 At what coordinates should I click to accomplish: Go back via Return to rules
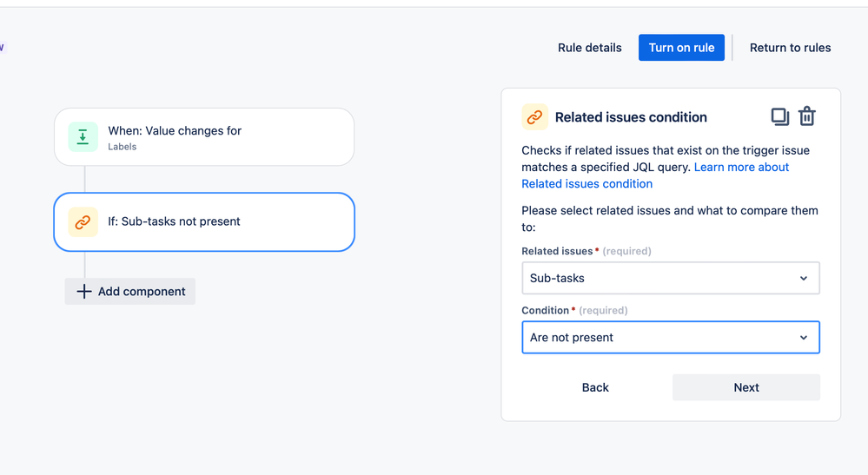click(x=790, y=48)
